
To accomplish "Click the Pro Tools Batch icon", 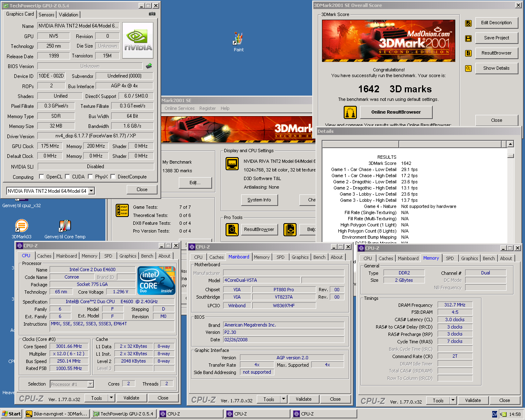I will point(290,229).
